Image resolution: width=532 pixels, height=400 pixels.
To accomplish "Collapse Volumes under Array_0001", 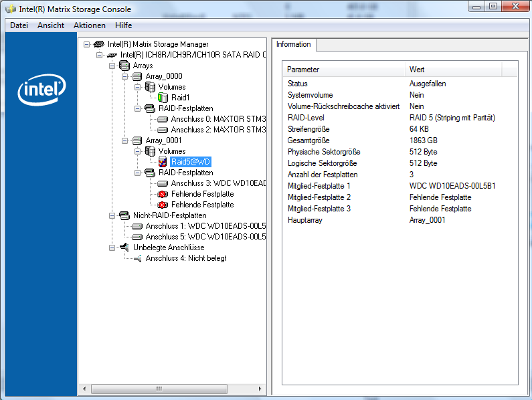I will pyautogui.click(x=137, y=151).
